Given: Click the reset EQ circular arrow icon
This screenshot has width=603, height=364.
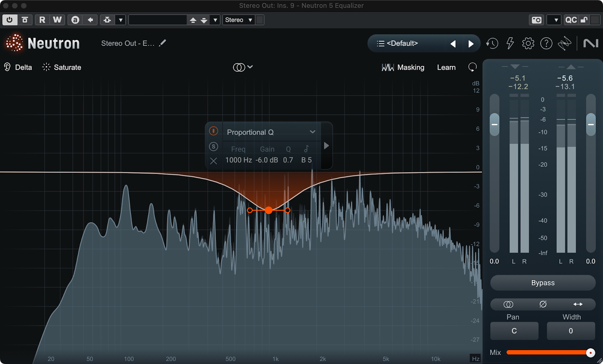Looking at the screenshot, I should click(472, 67).
